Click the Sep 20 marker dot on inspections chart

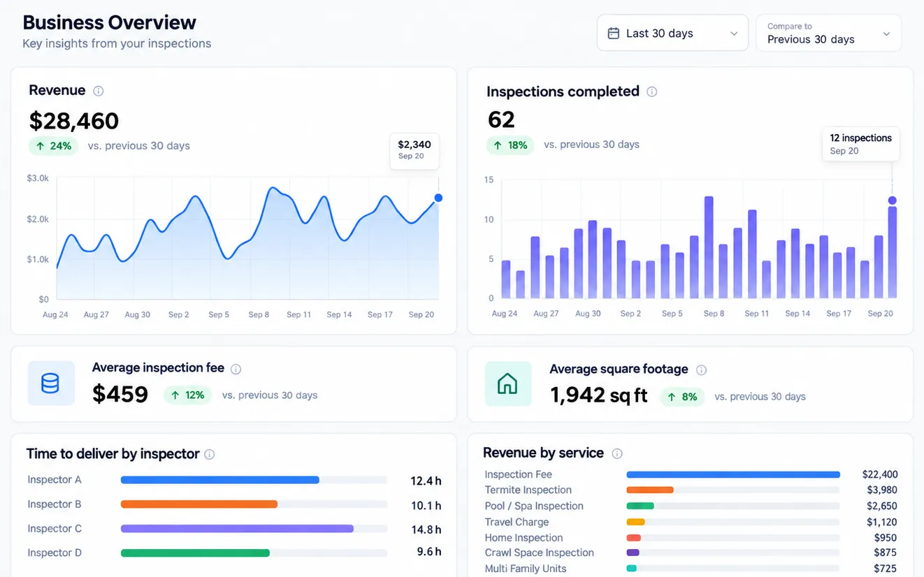point(892,200)
